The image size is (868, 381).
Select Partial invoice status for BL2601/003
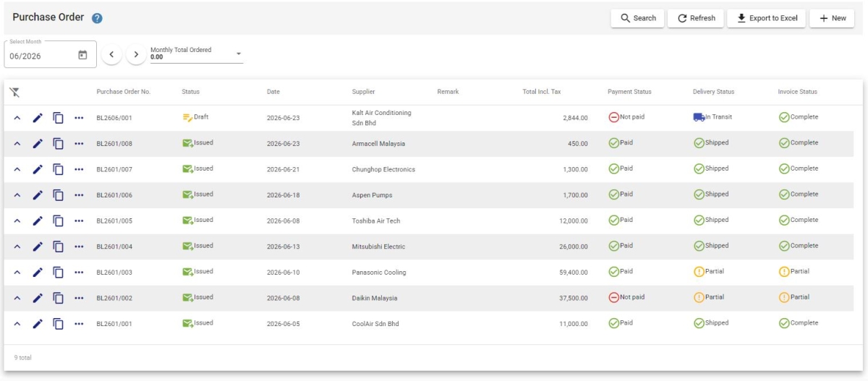point(794,272)
